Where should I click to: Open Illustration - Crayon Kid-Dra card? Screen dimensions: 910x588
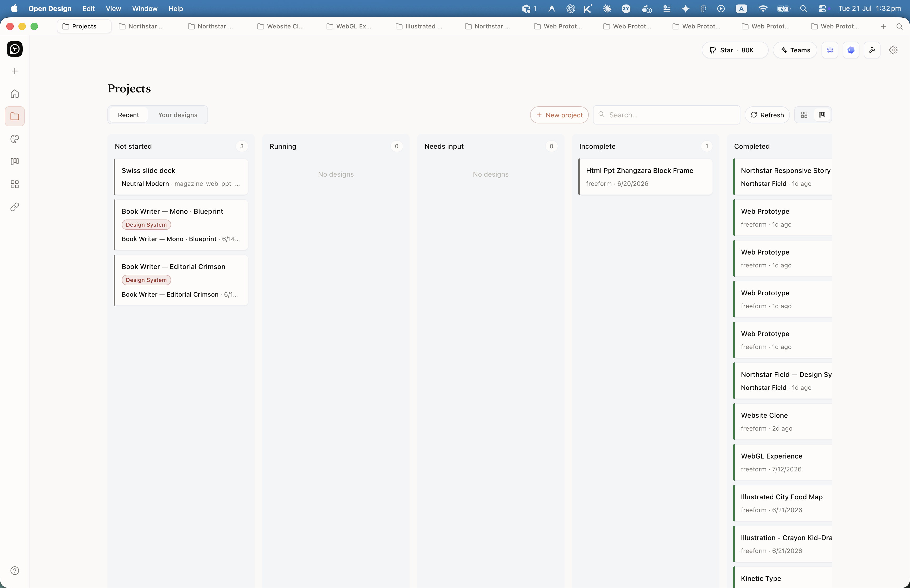783,544
